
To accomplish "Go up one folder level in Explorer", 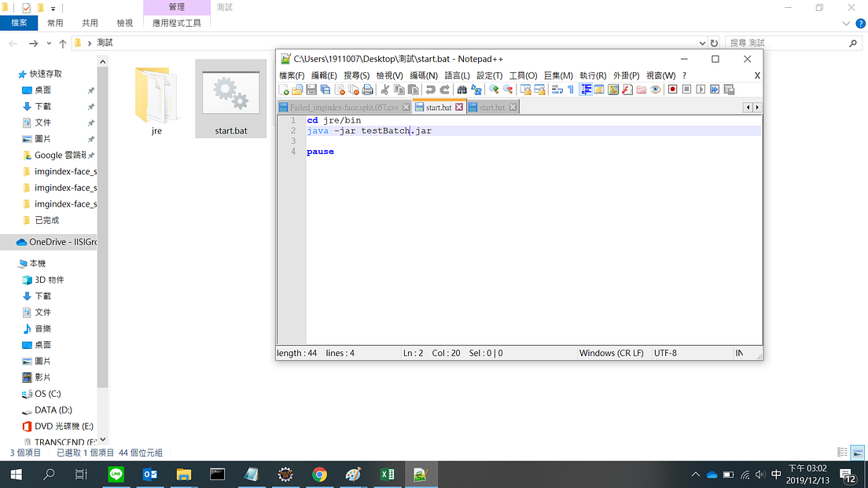I will point(63,43).
